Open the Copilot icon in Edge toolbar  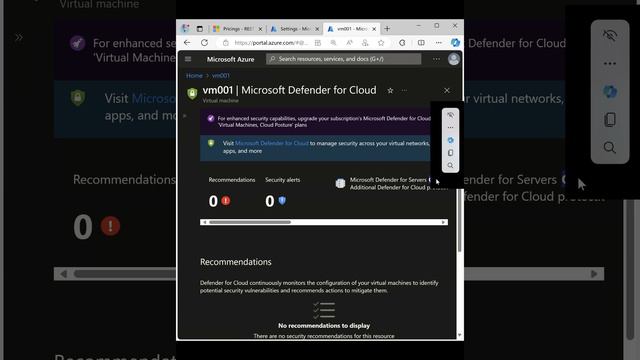coord(456,42)
